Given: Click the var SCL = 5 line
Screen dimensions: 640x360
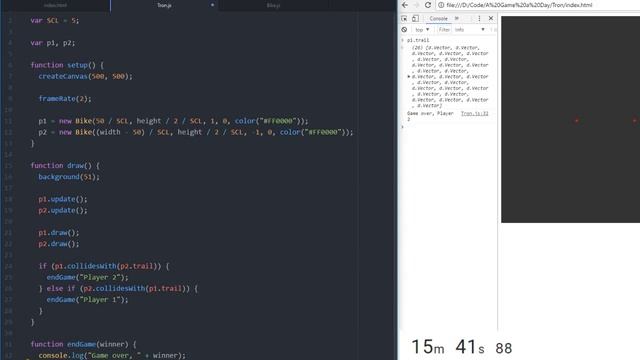Looking at the screenshot, I should click(x=55, y=20).
